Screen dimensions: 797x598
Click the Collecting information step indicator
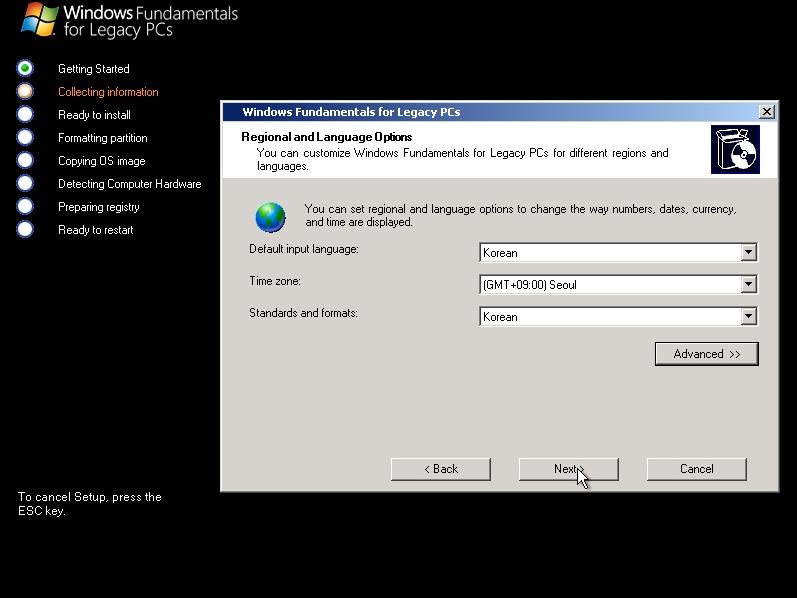click(x=25, y=91)
